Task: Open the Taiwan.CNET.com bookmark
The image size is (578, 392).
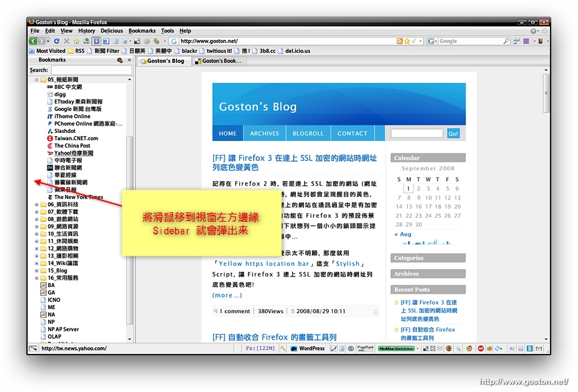Action: click(73, 138)
